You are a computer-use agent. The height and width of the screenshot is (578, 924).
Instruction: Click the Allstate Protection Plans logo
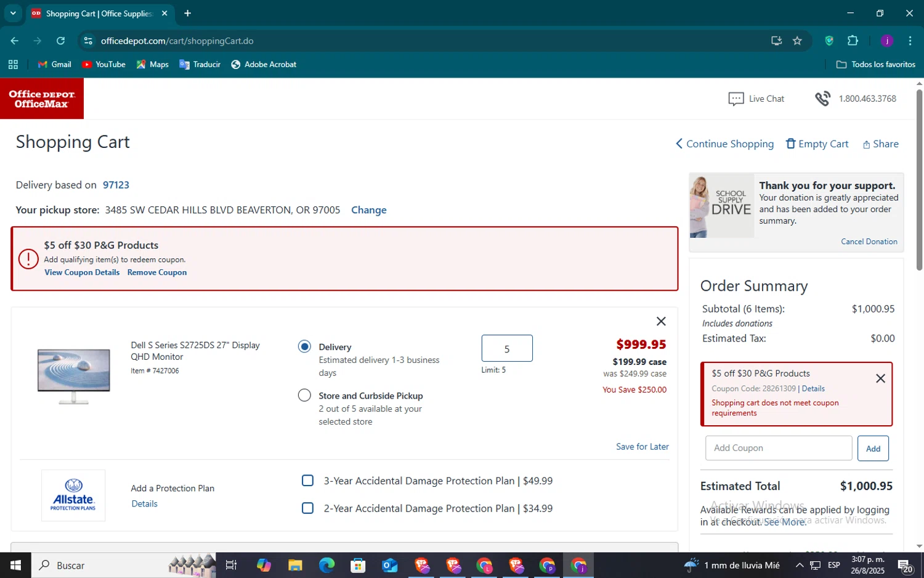pos(73,495)
